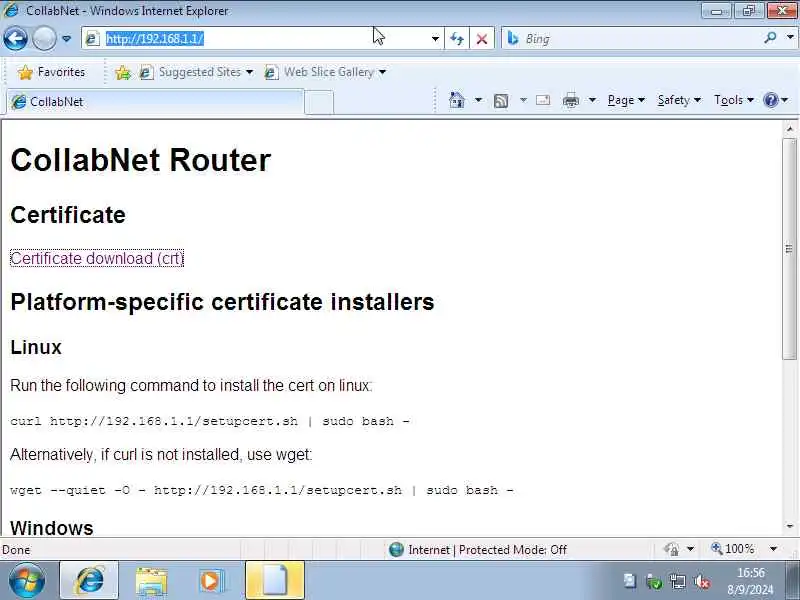
Task: Click the blank document taskbar icon
Action: pyautogui.click(x=275, y=581)
